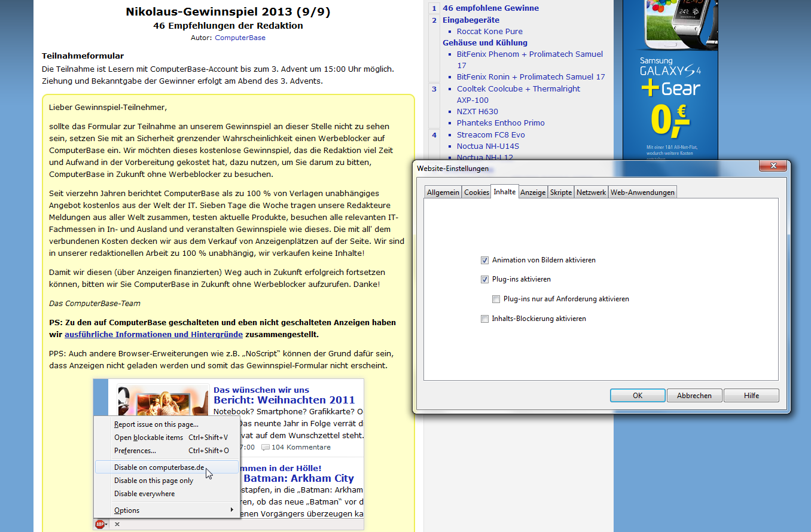Viewport: 811px width, 532px height.
Task: Open Cooltek Coolcube + Thermalright AXP-100 link
Action: click(519, 94)
